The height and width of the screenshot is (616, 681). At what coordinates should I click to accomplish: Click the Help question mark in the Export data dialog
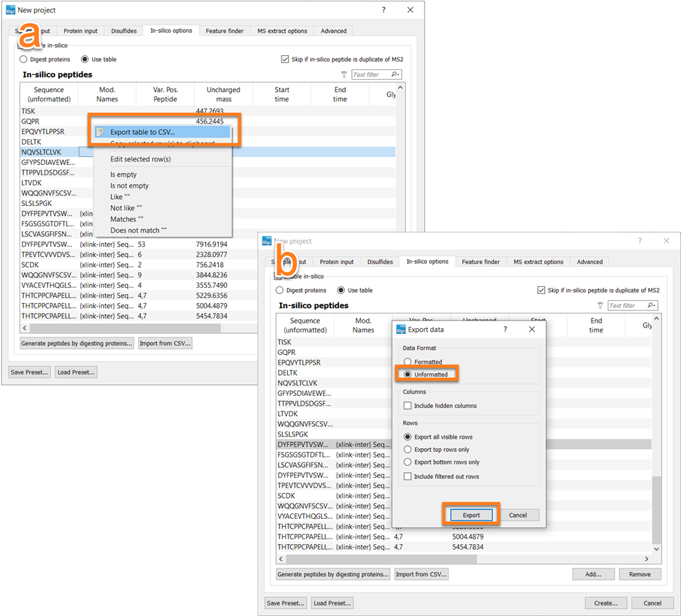click(x=505, y=329)
